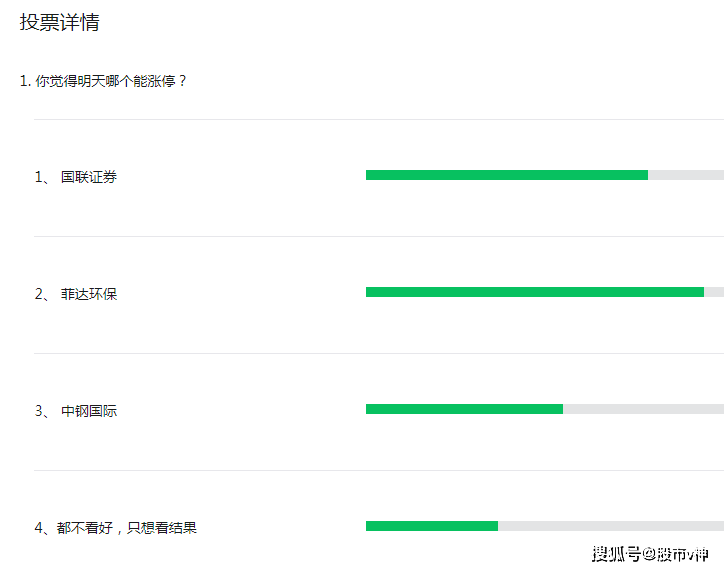
Task: Click gray remainder of 国联证券 bar
Action: click(x=686, y=175)
